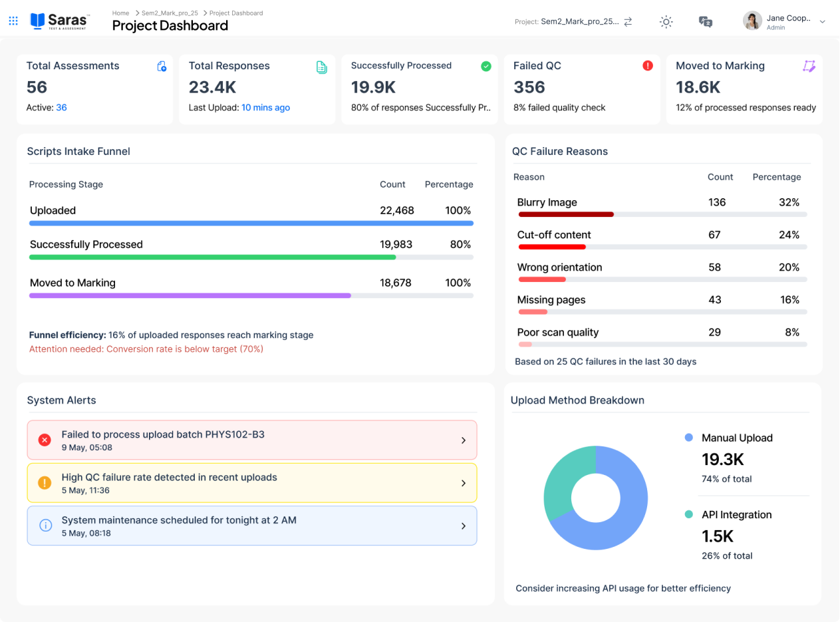Click the Failed QC red alert icon
This screenshot has height=622, width=840.
648,65
